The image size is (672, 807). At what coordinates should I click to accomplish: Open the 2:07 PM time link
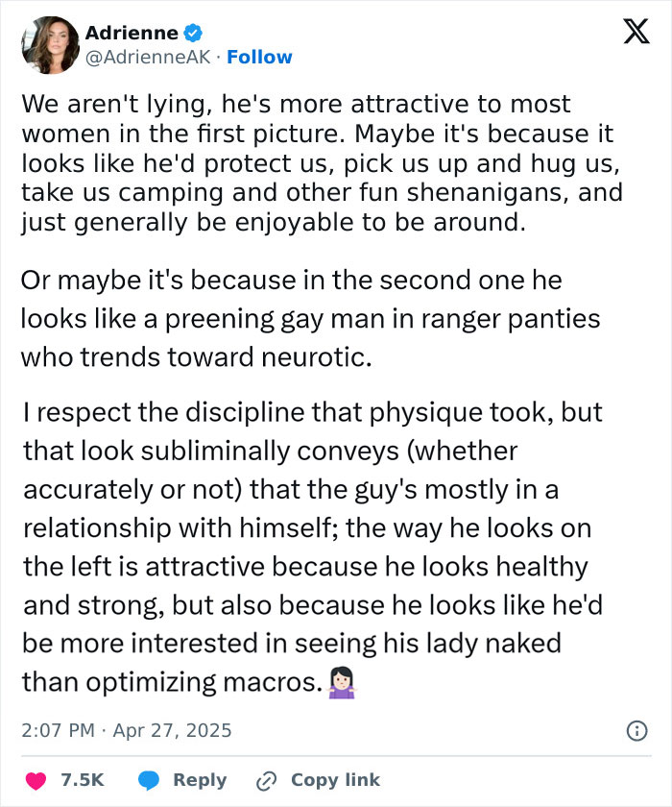(58, 731)
